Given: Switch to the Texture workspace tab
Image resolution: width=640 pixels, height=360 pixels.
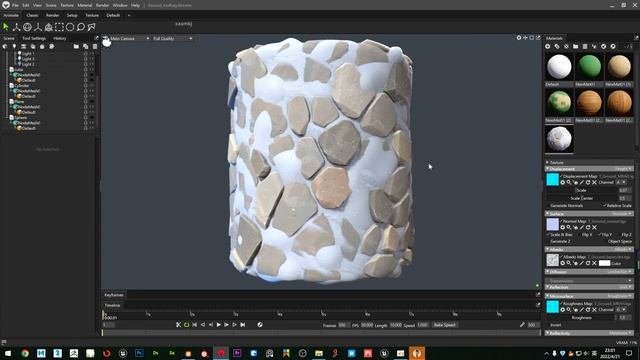Looking at the screenshot, I should [92, 16].
